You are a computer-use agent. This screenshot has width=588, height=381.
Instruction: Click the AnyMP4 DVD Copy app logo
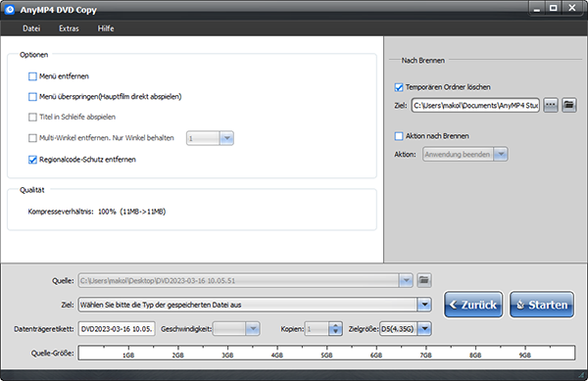[10, 10]
